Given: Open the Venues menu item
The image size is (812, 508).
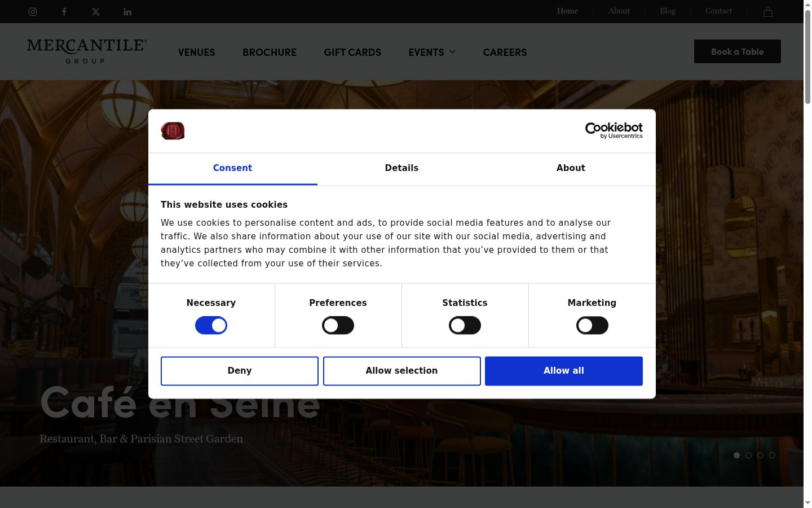Looking at the screenshot, I should point(197,52).
